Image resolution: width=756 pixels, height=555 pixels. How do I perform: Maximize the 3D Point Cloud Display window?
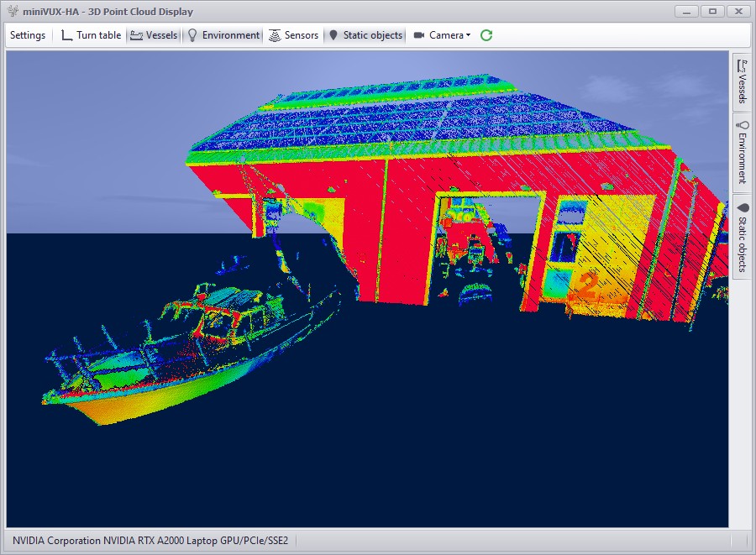pos(712,11)
